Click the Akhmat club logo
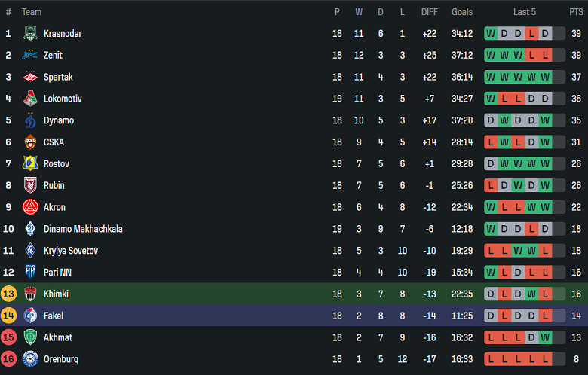Screen dimensions: 588x375 coord(30,337)
